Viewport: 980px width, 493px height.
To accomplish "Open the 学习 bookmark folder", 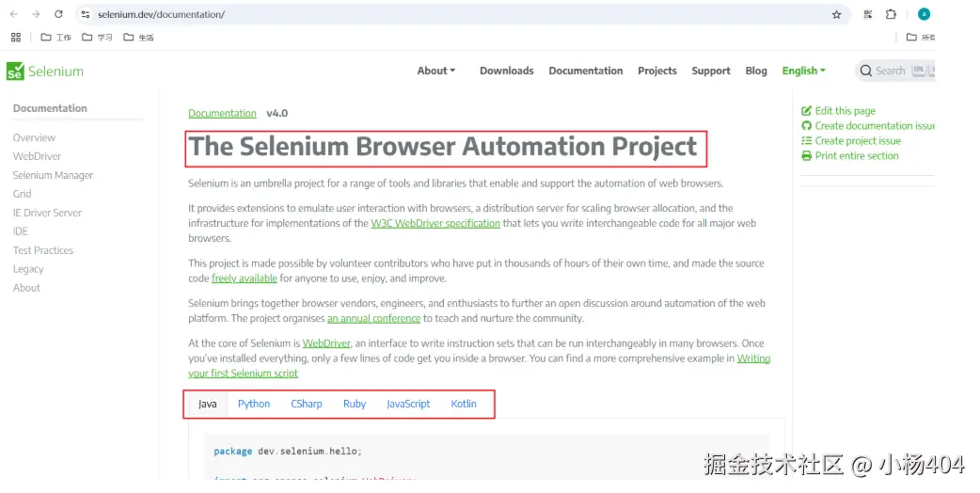I will 97,38.
